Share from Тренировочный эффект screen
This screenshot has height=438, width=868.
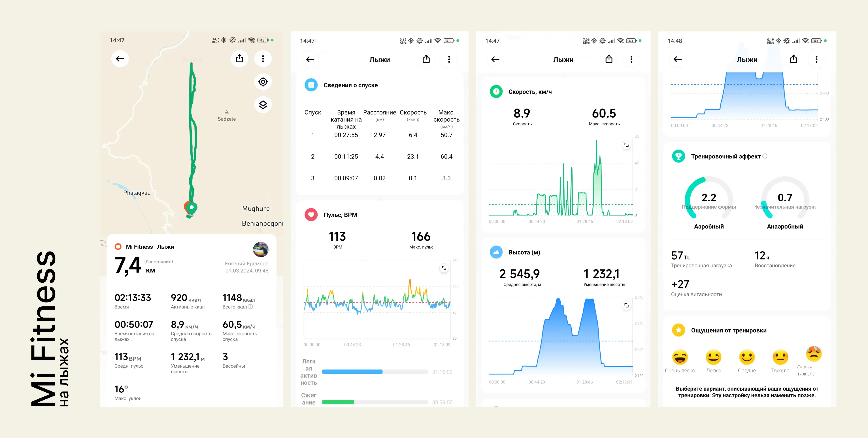click(x=793, y=59)
